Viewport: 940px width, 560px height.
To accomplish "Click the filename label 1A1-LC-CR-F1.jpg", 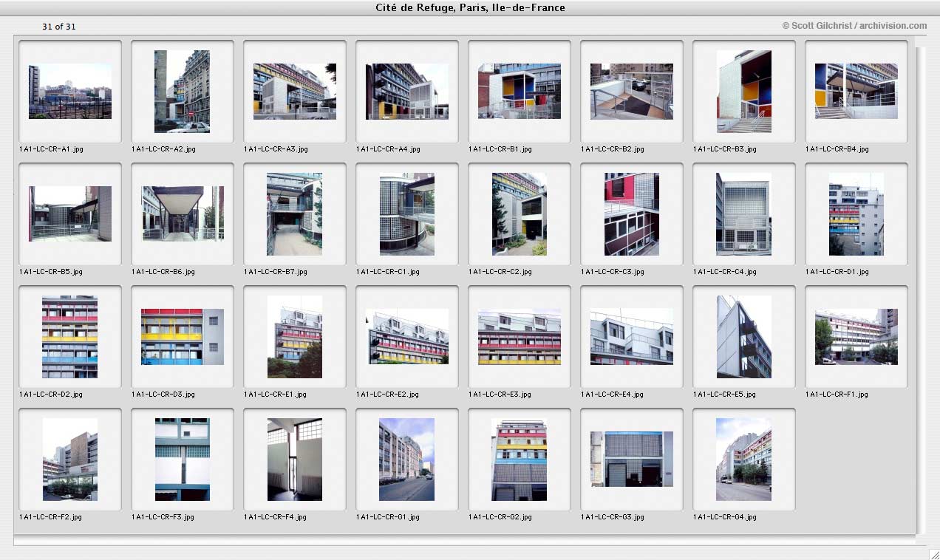I will pos(837,395).
